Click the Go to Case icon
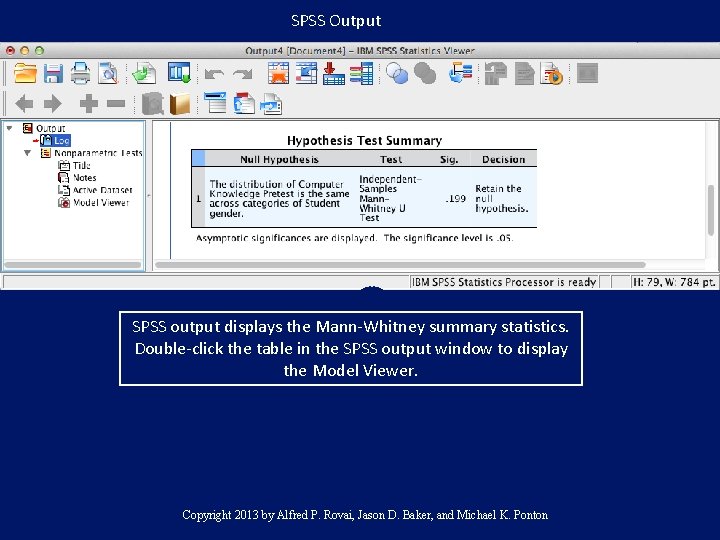 [306, 73]
